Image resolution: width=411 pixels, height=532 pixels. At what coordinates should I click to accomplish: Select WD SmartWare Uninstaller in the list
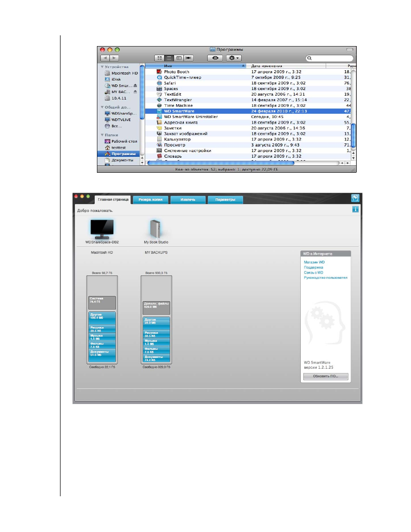point(248,117)
